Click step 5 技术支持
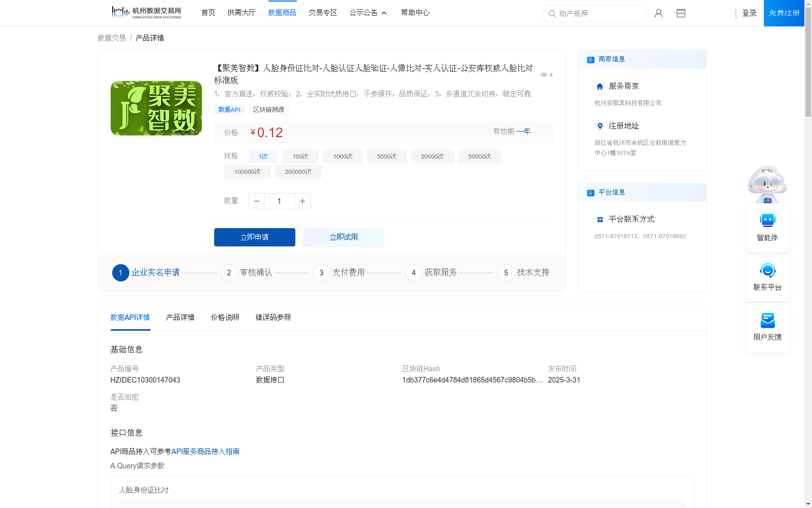The image size is (812, 508). click(x=524, y=273)
